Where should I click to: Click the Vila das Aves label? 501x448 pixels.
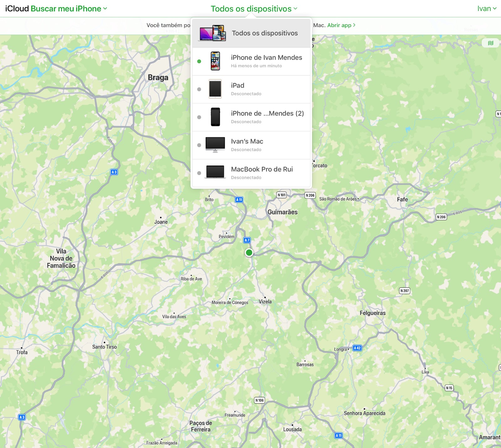174,317
